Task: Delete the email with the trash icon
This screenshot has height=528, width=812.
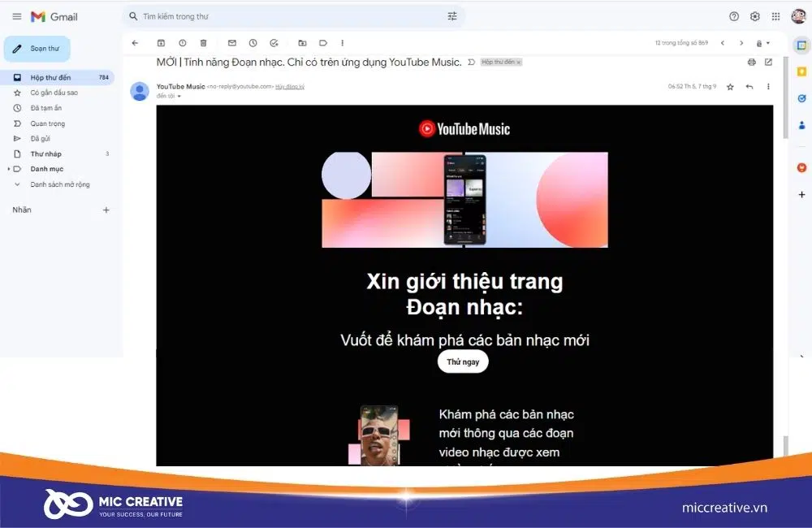Action: tap(204, 43)
